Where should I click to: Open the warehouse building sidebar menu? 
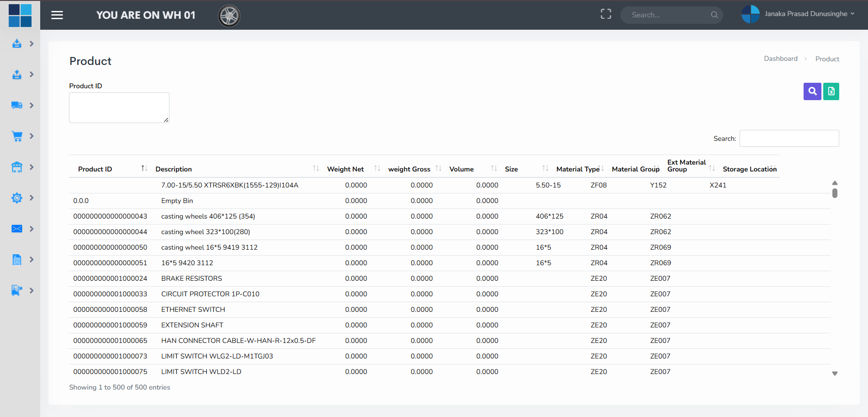tap(17, 167)
